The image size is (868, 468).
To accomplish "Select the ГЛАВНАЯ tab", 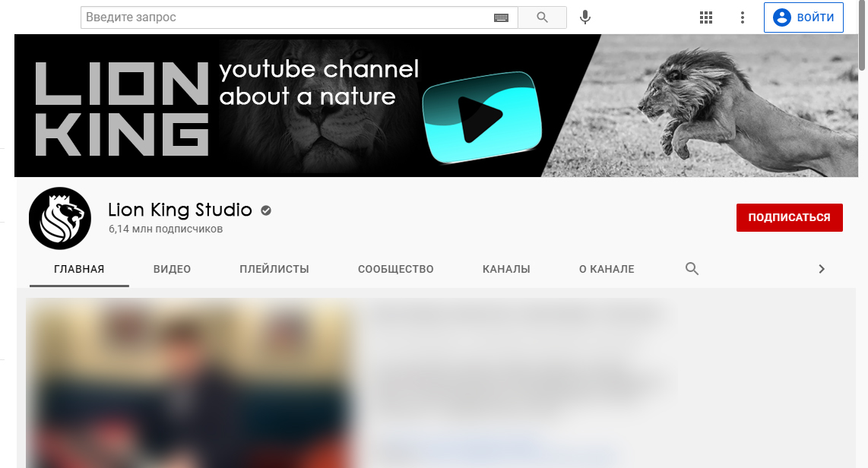I will tap(79, 270).
